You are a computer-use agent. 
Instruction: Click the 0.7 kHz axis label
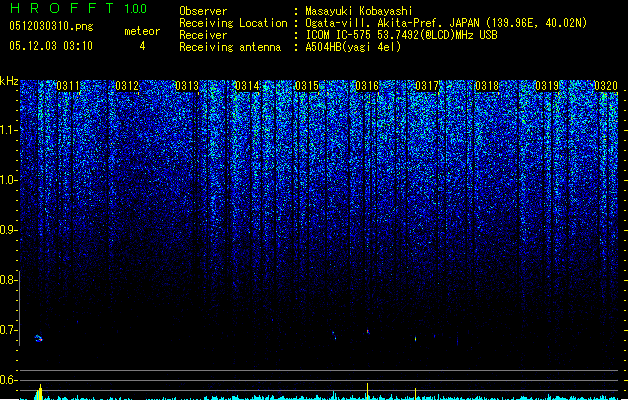tap(9, 330)
